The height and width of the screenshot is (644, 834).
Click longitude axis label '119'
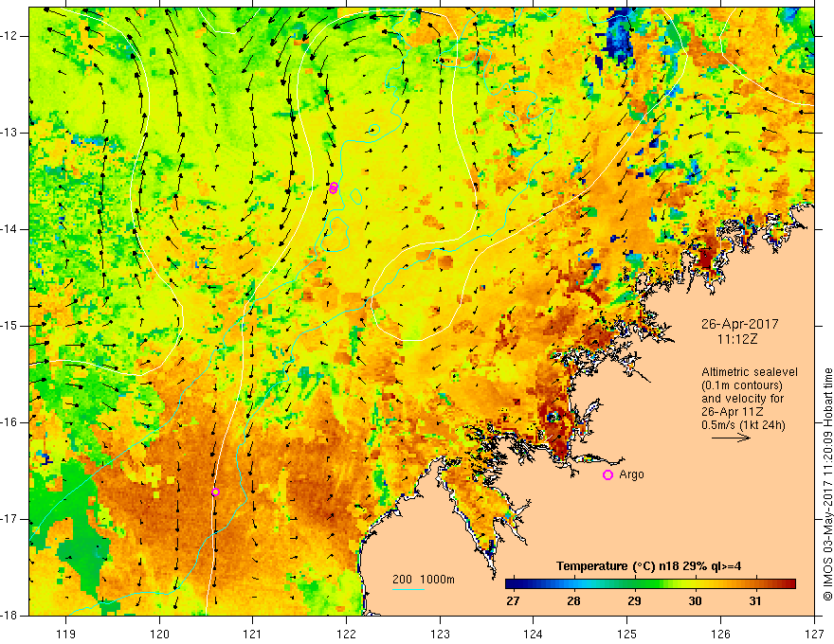coord(66,634)
